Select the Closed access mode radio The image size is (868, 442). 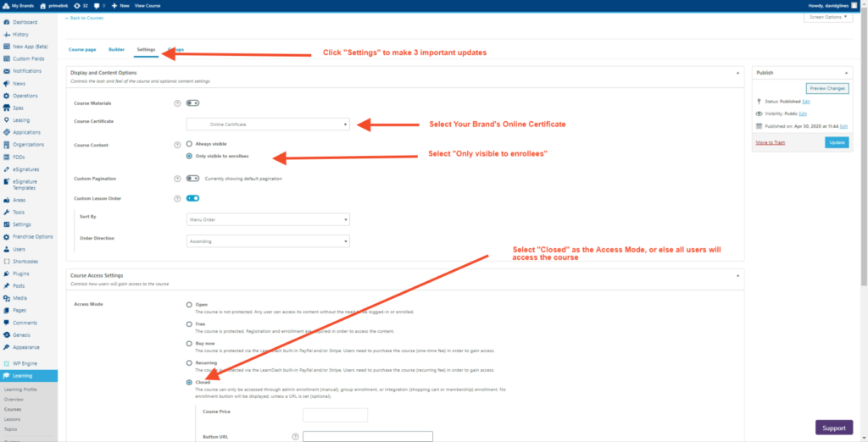(x=189, y=382)
